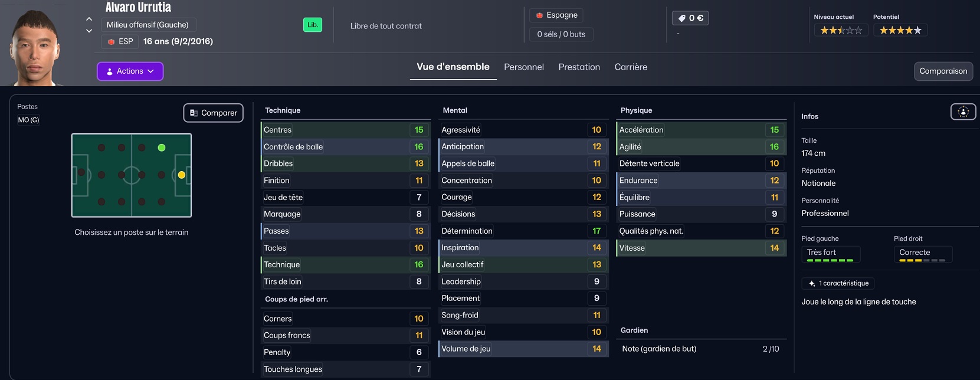Screen dimensions: 980x380
Task: Switch to the Personnel tab
Action: click(x=524, y=67)
